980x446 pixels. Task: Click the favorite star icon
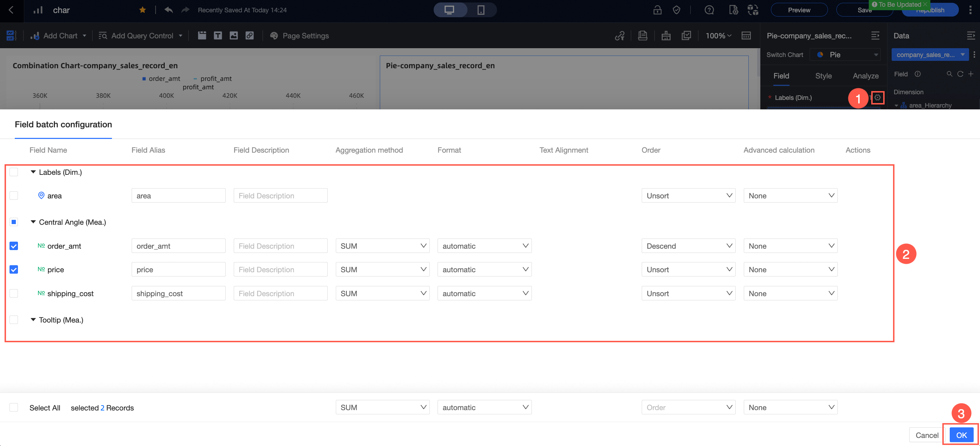click(143, 10)
